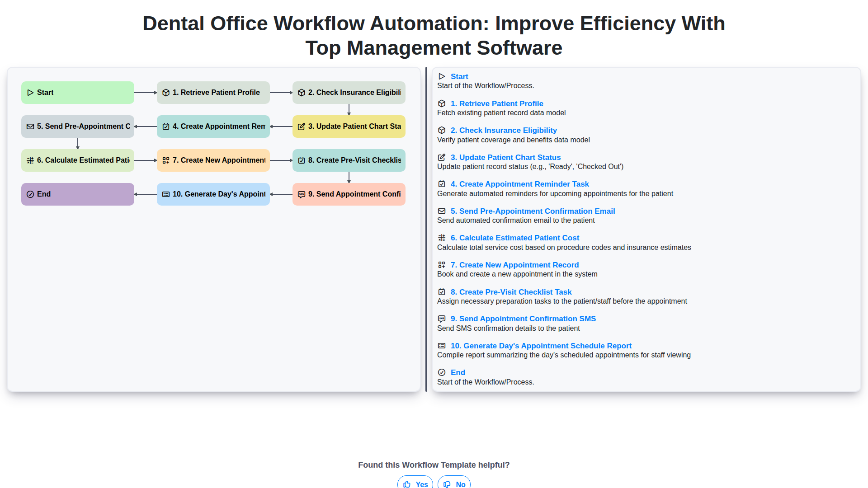The height and width of the screenshot is (488, 868).
Task: Click the checkmark circle icon on the End node
Action: [x=30, y=194]
